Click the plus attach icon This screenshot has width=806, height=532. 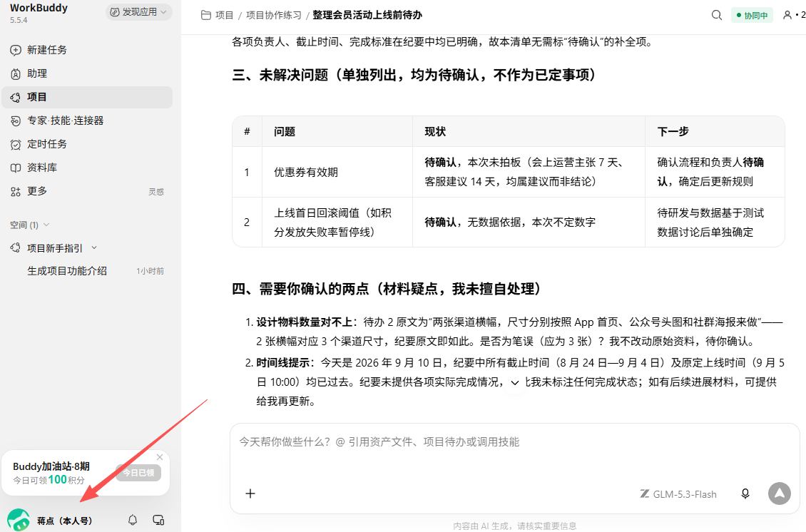coord(250,493)
